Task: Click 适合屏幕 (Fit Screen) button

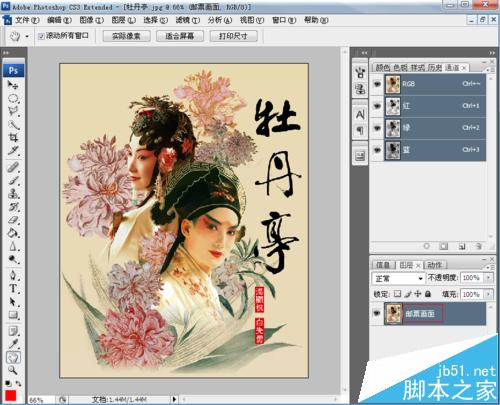Action: (180, 36)
